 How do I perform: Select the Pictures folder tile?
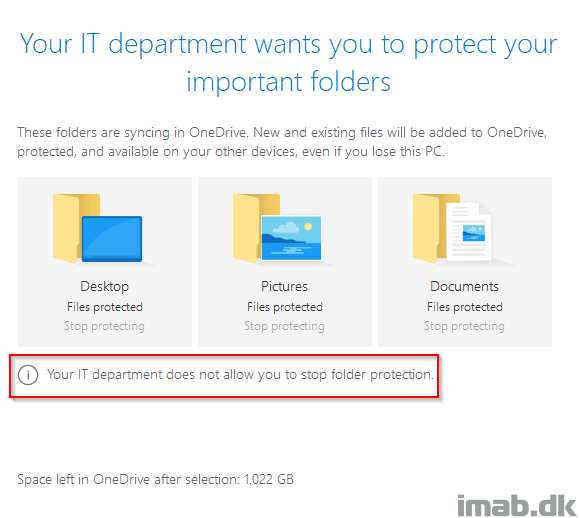(x=285, y=262)
